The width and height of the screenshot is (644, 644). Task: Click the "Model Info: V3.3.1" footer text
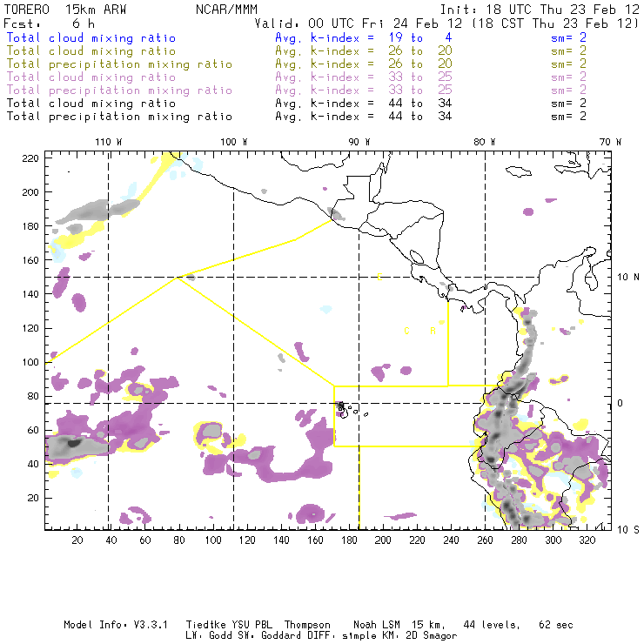pos(116,625)
